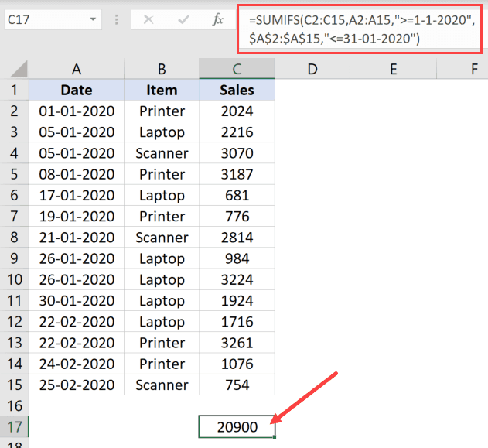488x448 pixels.
Task: Click the Enter checkmark formula bar icon
Action: pyautogui.click(x=183, y=20)
